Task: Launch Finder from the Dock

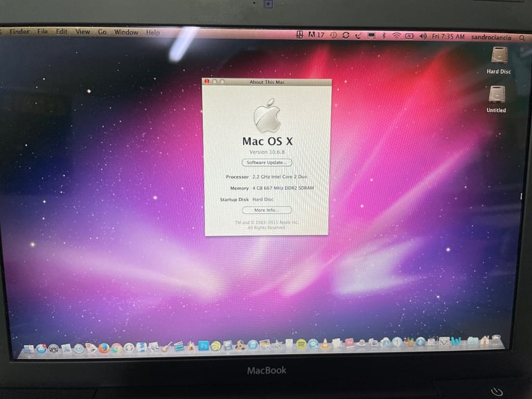Action: tap(29, 349)
